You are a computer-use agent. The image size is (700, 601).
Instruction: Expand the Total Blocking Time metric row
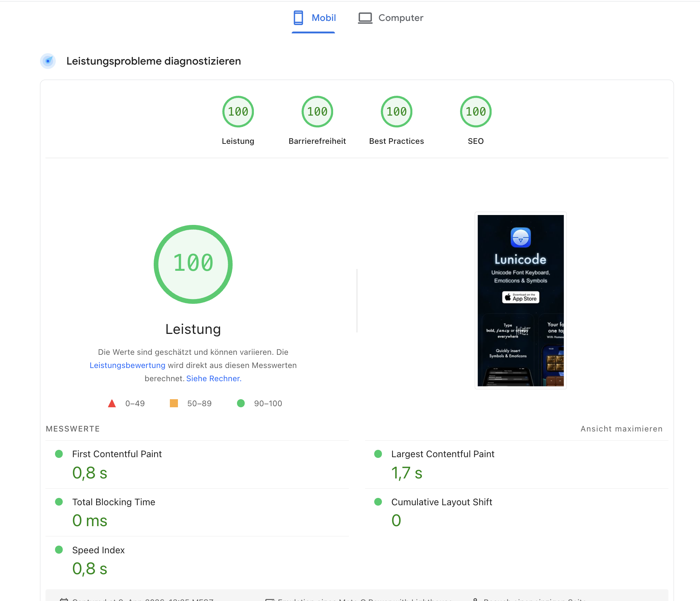[x=114, y=502]
